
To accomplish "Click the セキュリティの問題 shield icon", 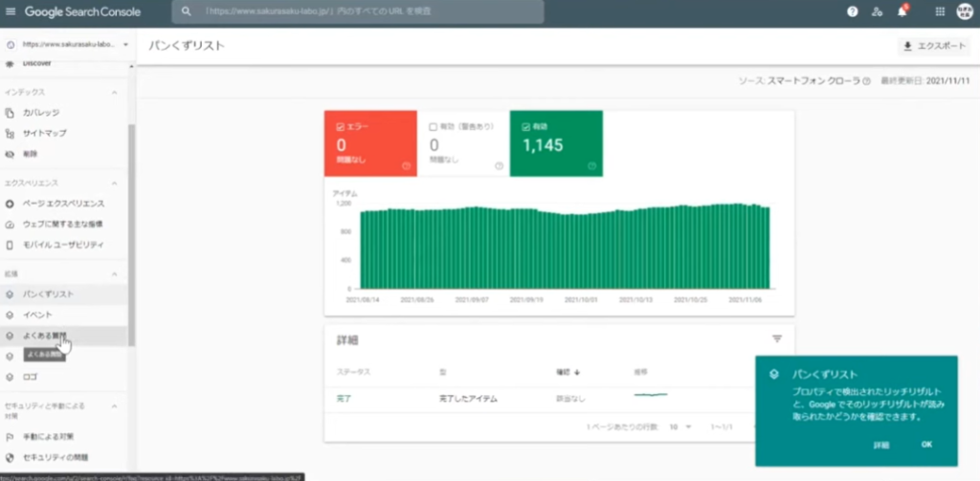I will coord(10,457).
